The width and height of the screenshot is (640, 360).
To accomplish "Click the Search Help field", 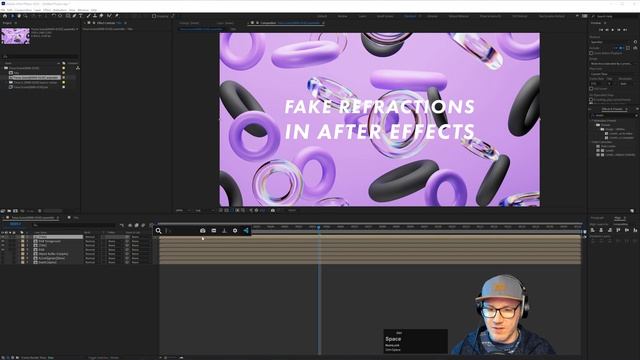I will (616, 16).
